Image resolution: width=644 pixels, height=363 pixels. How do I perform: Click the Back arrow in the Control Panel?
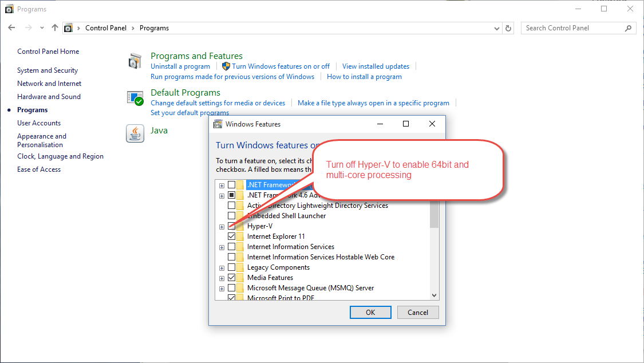(11, 27)
